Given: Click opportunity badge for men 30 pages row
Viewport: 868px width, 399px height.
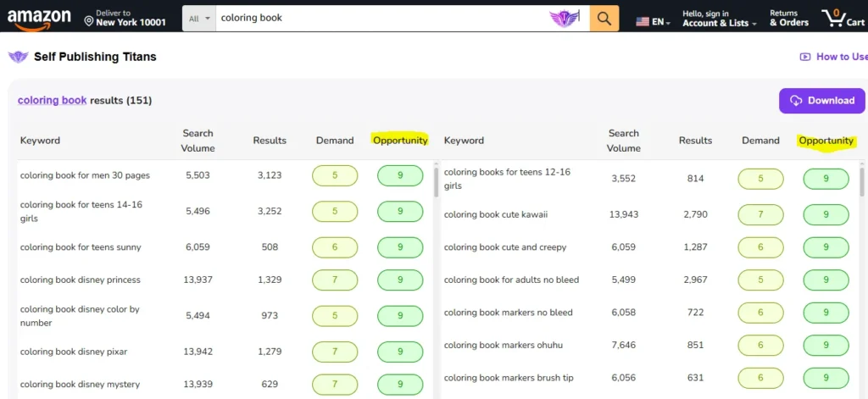Looking at the screenshot, I should pos(400,176).
